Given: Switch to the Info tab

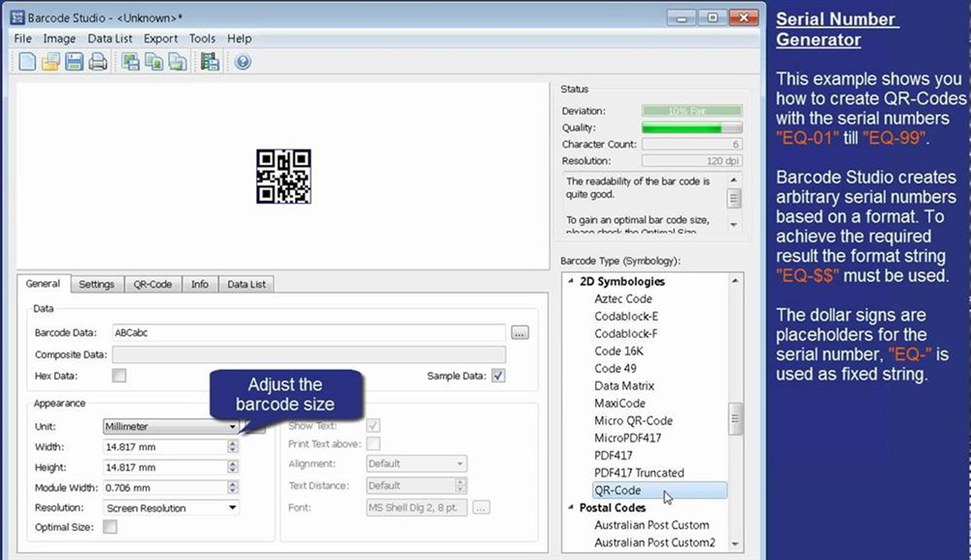Looking at the screenshot, I should pos(200,284).
